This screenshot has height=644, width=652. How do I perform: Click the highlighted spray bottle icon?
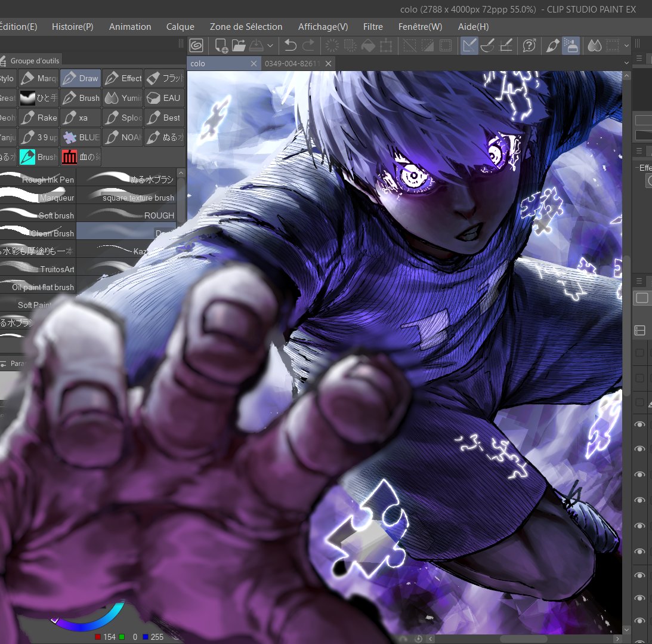571,45
